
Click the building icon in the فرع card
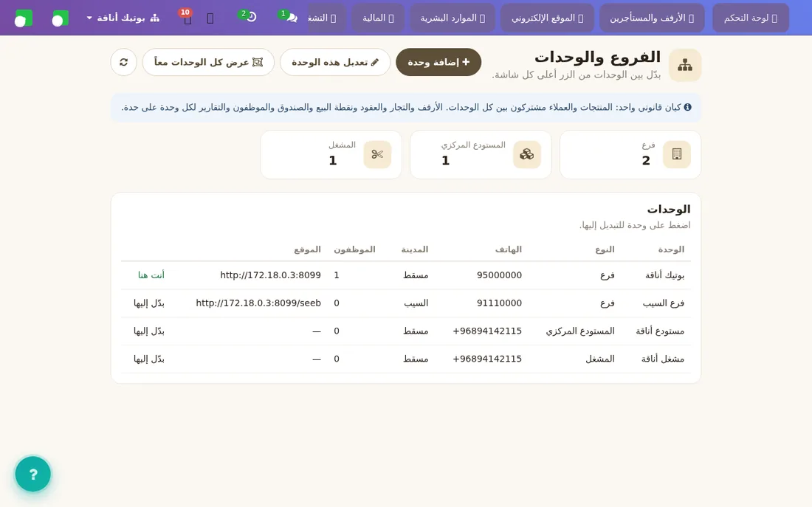point(676,154)
